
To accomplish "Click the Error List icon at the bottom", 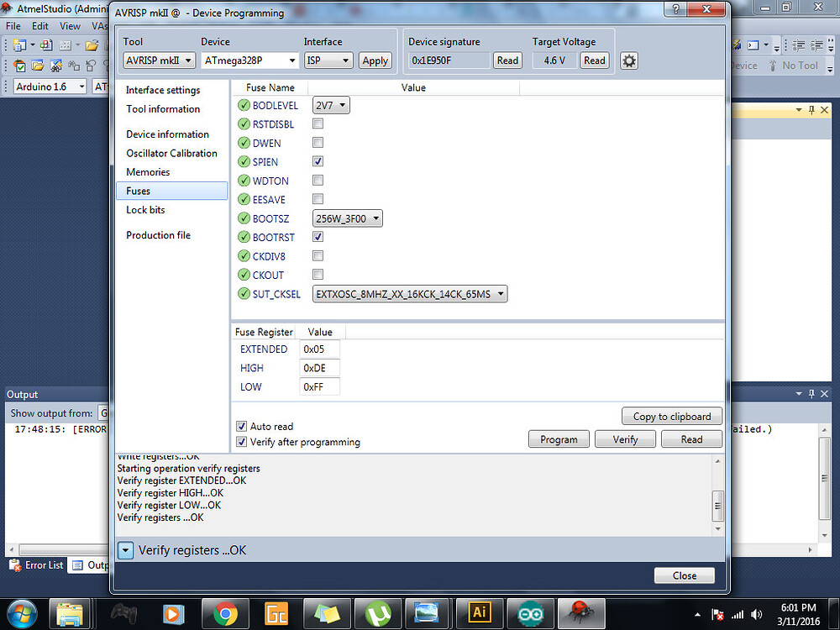I will pos(14,565).
